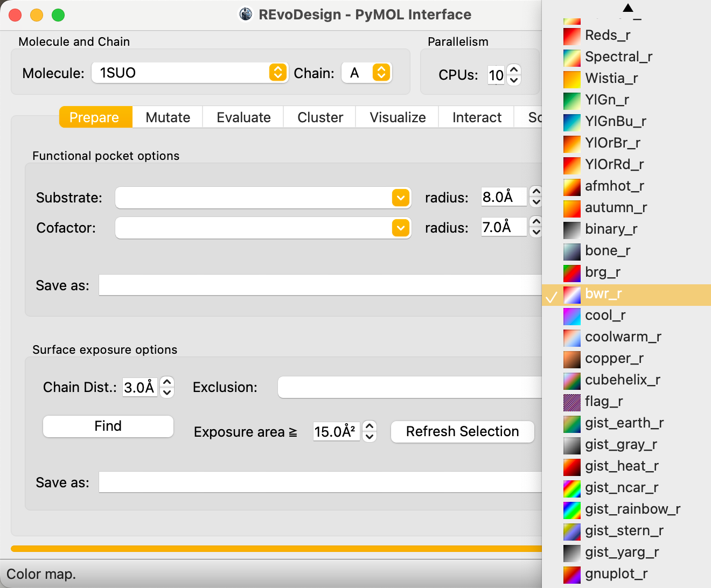Decrease the CPUs count stepper

tap(514, 80)
